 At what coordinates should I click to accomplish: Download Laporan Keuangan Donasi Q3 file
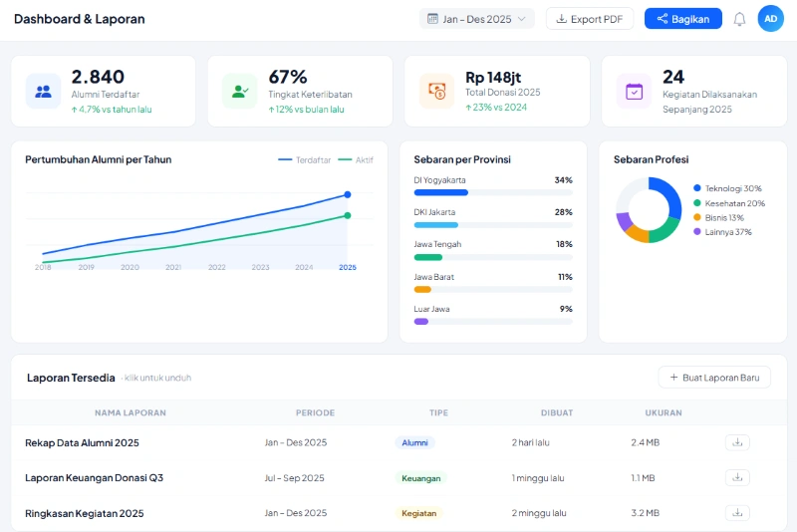coord(737,478)
